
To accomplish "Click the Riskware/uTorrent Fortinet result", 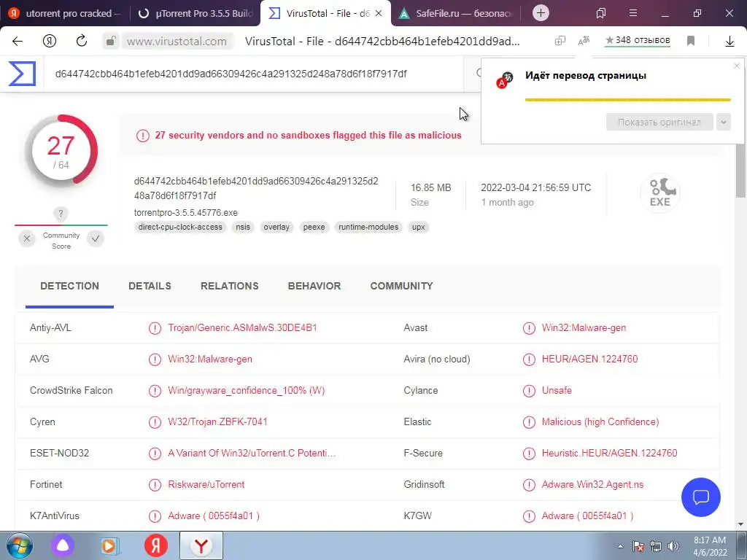I will click(x=206, y=485).
